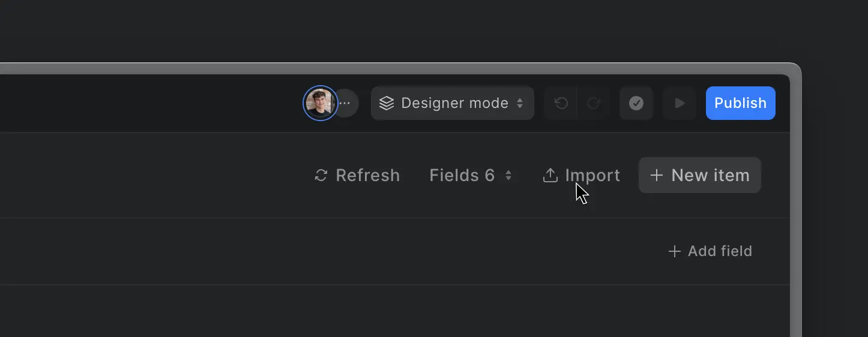Select the Refresh text label
868x337 pixels.
click(x=368, y=175)
